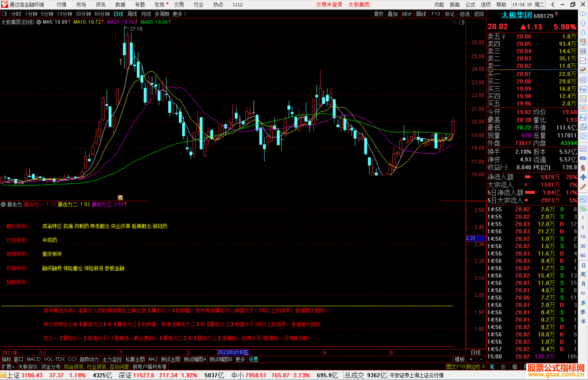This screenshot has height=380, width=588.
Task: Click the candlestick chart icon in sidebar
Action: (583, 70)
